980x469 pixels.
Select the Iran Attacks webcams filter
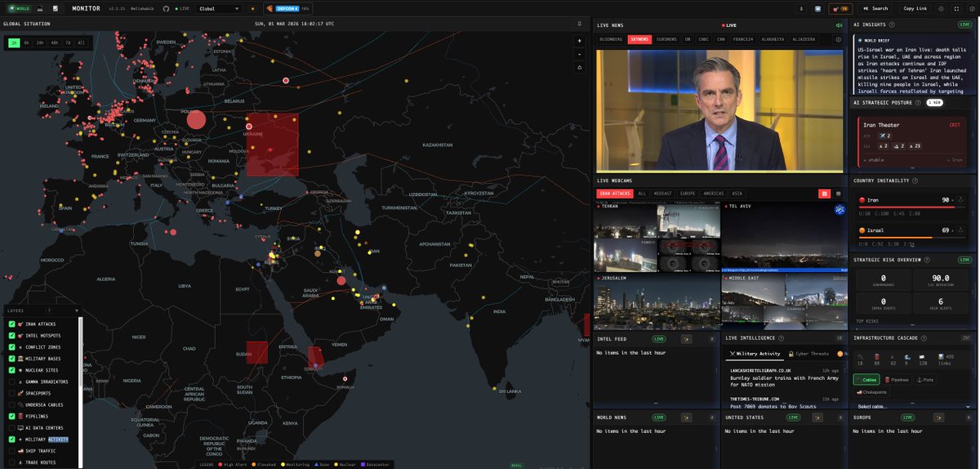pyautogui.click(x=614, y=194)
